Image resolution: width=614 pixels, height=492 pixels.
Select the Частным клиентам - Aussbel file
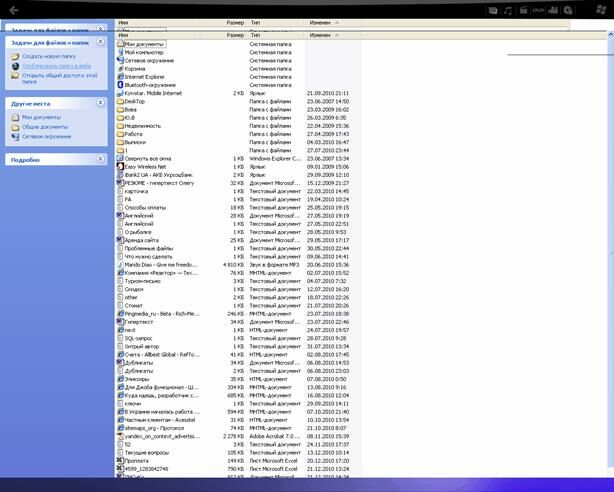[x=160, y=420]
